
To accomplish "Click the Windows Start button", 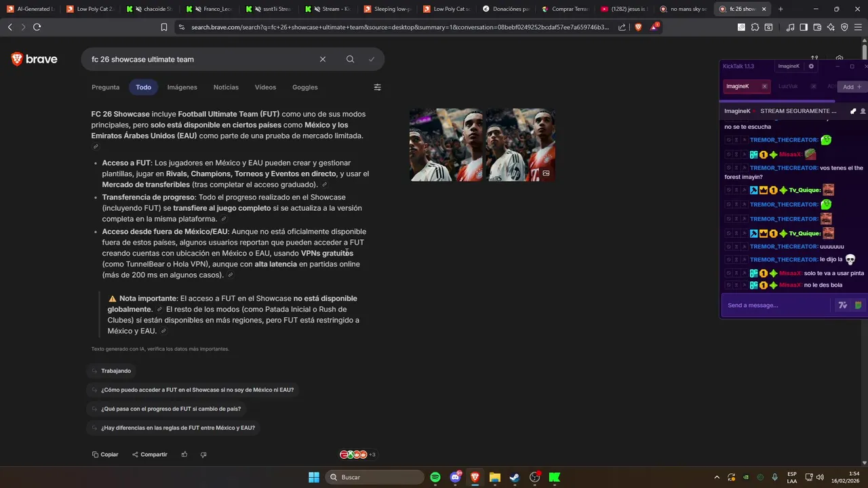I will 314,477.
